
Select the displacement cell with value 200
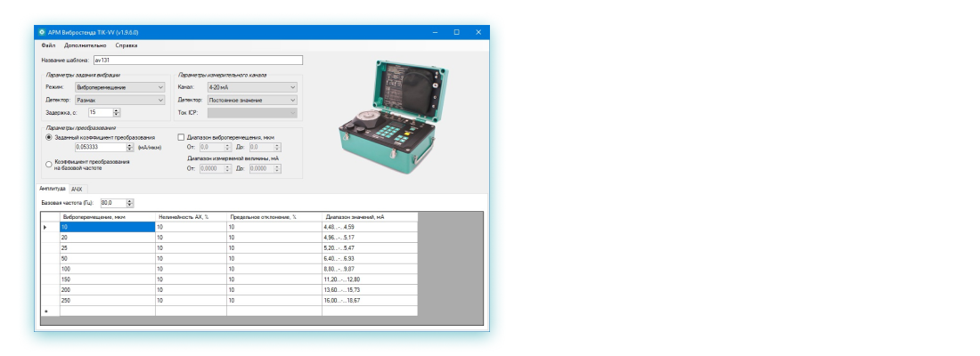click(x=108, y=290)
